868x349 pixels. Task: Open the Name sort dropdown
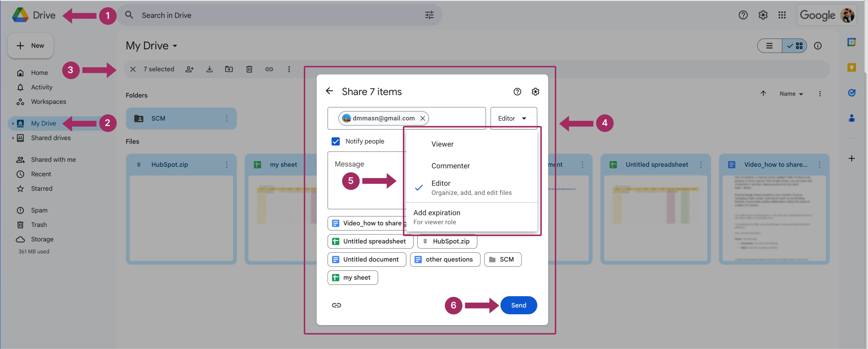tap(791, 94)
